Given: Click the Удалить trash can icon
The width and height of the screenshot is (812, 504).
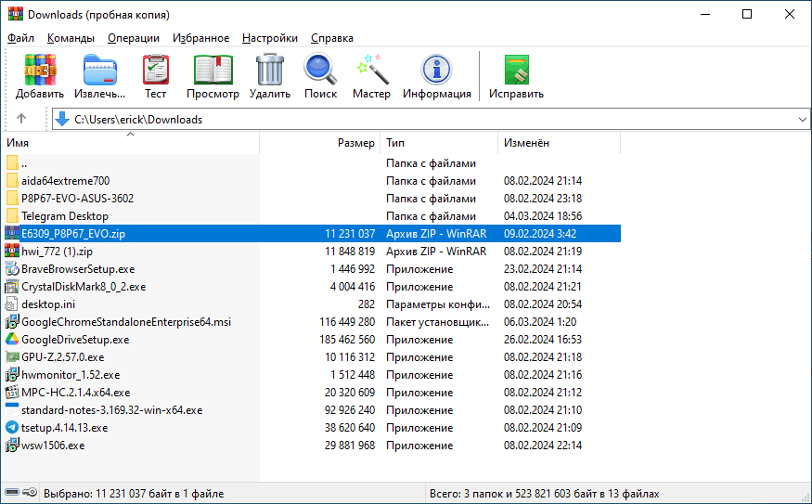Looking at the screenshot, I should (x=270, y=70).
